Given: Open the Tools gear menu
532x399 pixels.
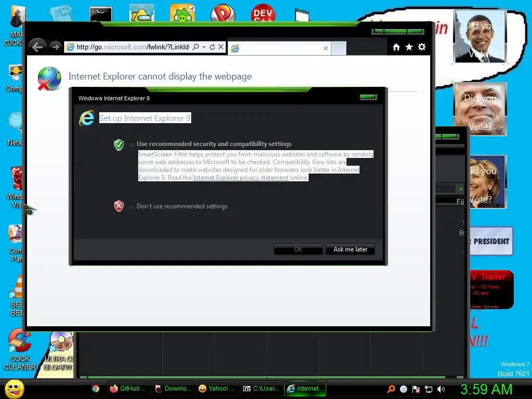Looking at the screenshot, I should coord(422,47).
